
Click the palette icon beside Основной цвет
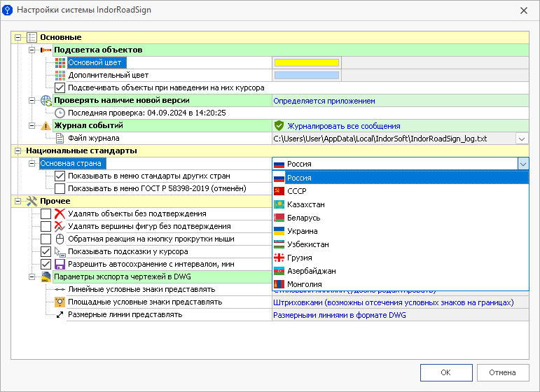[60, 62]
